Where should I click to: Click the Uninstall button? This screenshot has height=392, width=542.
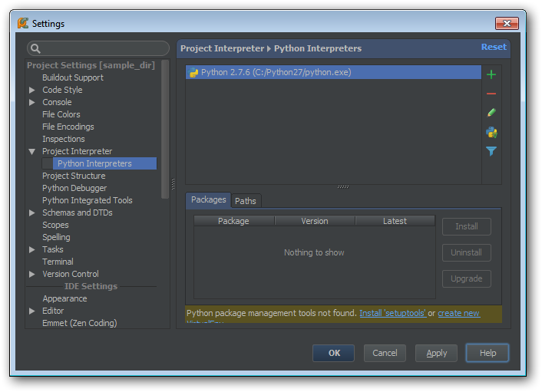(467, 252)
